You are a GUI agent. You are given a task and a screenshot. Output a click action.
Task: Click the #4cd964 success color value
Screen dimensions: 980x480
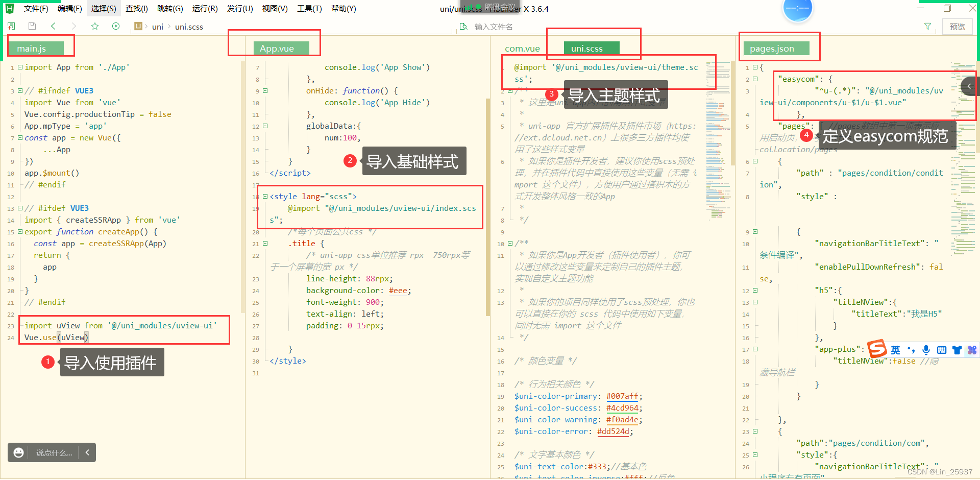tap(622, 407)
